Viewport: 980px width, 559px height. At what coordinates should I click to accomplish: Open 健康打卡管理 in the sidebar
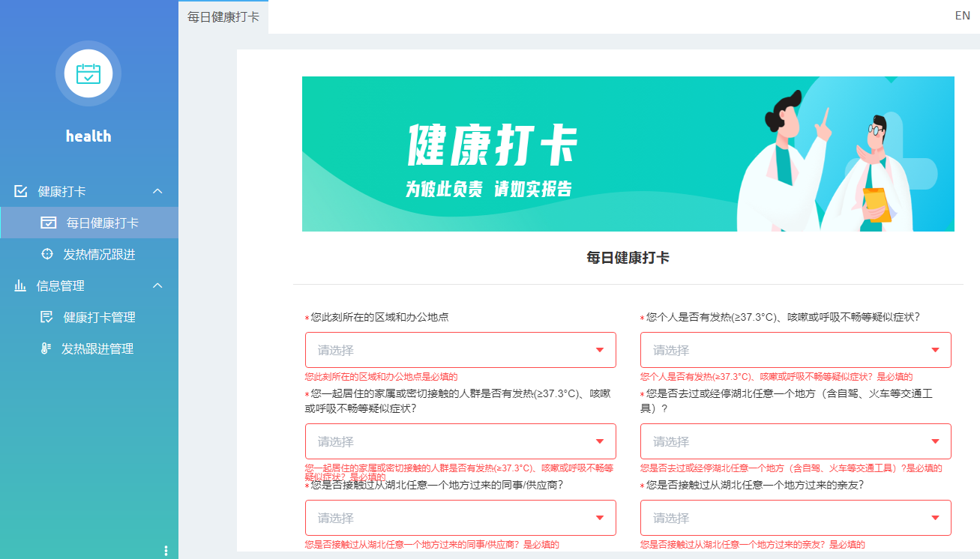pyautogui.click(x=89, y=317)
